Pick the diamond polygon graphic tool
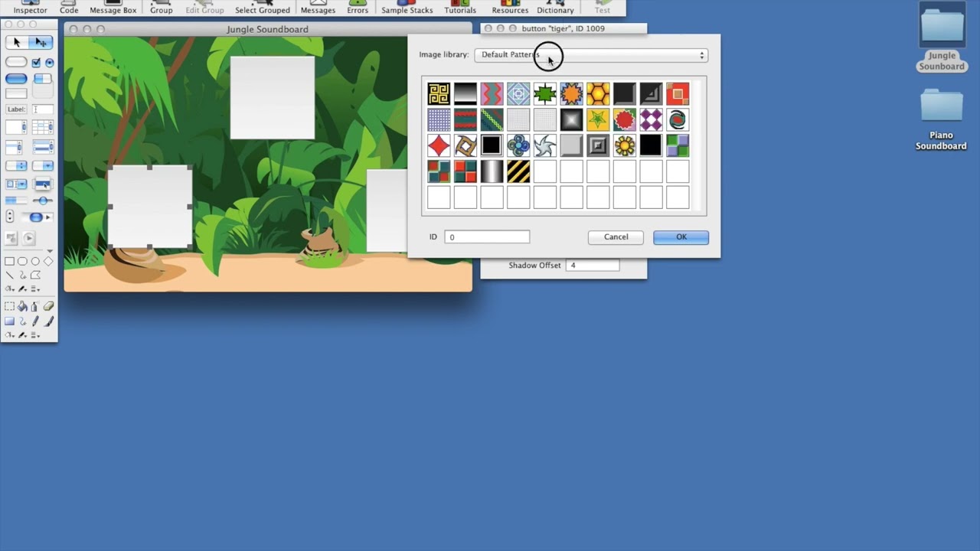 [x=48, y=261]
